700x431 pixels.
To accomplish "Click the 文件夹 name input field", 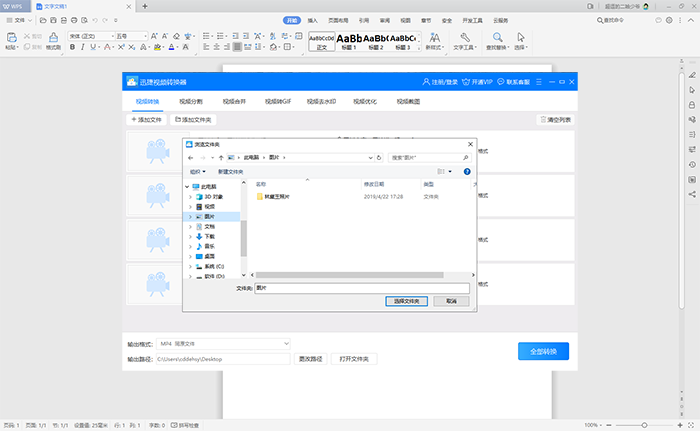I will pyautogui.click(x=362, y=288).
